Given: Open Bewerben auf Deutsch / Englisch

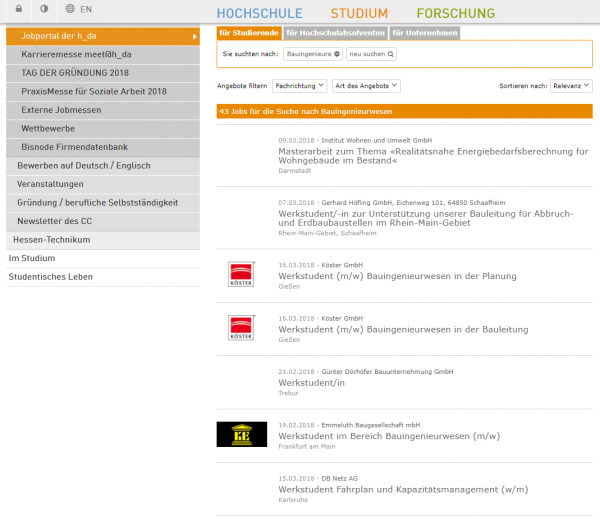Looking at the screenshot, I should tap(103, 166).
